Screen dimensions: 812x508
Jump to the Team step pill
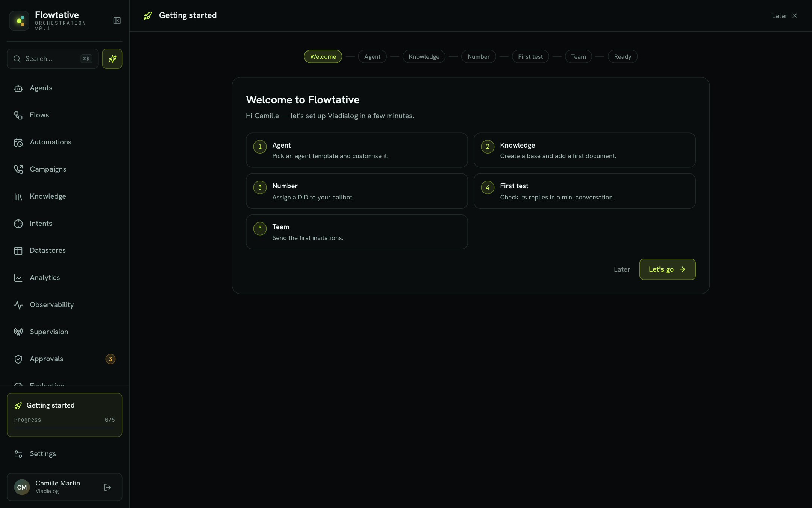tap(578, 56)
